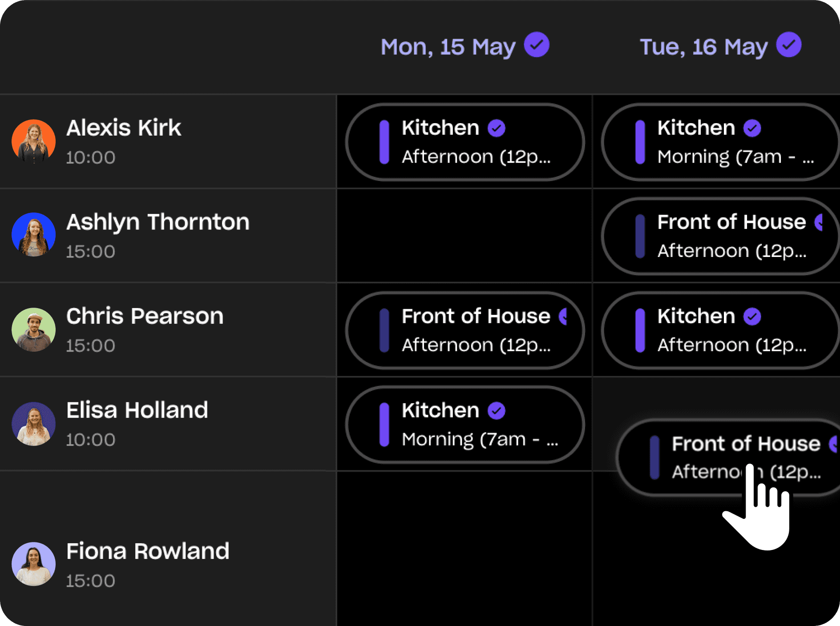Select the Mon, 15 May column header
The image size is (840, 626).
click(448, 47)
